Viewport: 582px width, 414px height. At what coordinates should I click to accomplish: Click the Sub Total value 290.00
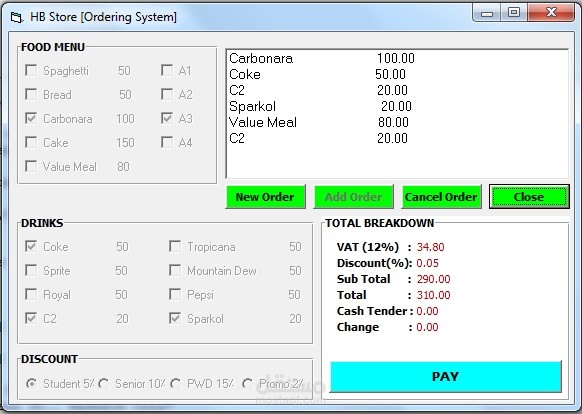[x=434, y=279]
